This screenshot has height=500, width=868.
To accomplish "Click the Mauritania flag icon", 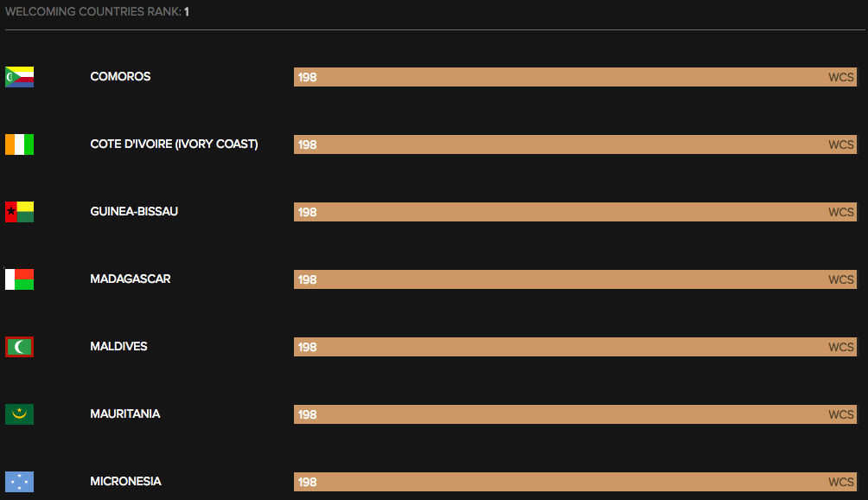I will point(19,414).
